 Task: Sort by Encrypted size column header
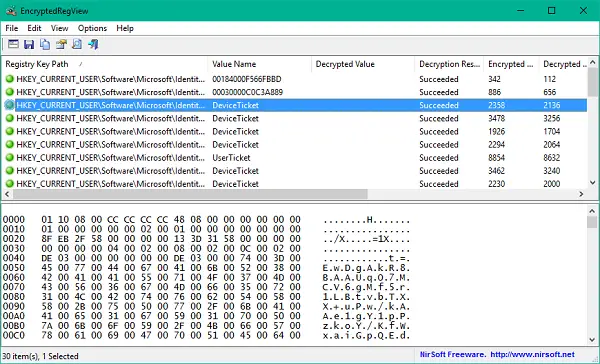point(511,64)
